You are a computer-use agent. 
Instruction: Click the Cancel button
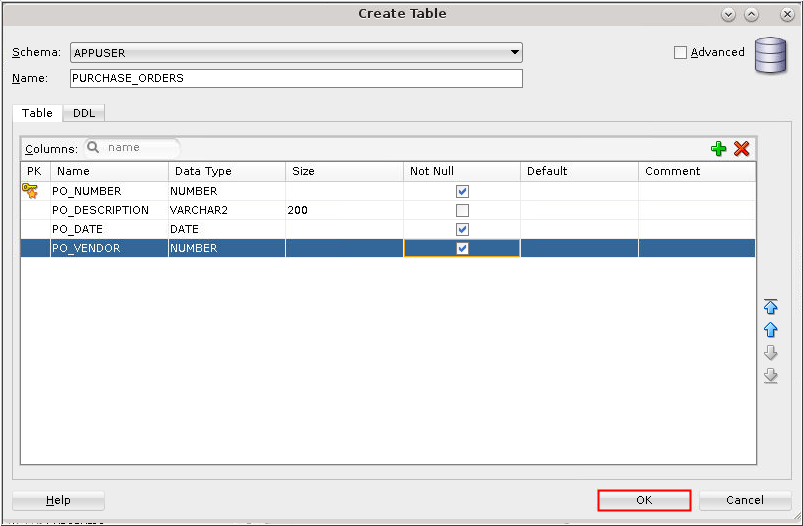pyautogui.click(x=745, y=500)
